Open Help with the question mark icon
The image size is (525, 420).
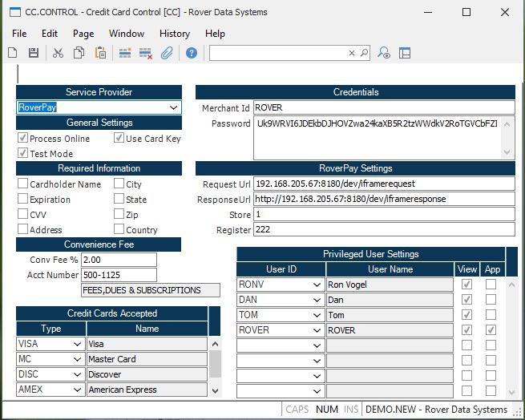tap(192, 53)
